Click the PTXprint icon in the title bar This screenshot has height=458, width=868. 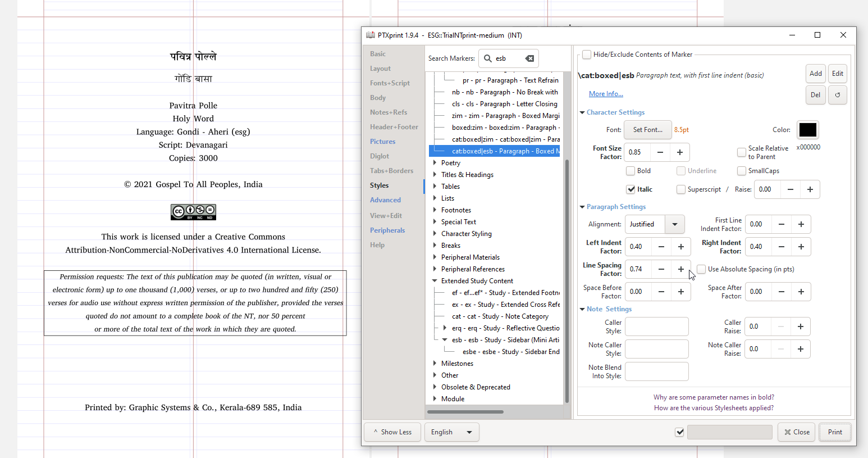pyautogui.click(x=371, y=35)
